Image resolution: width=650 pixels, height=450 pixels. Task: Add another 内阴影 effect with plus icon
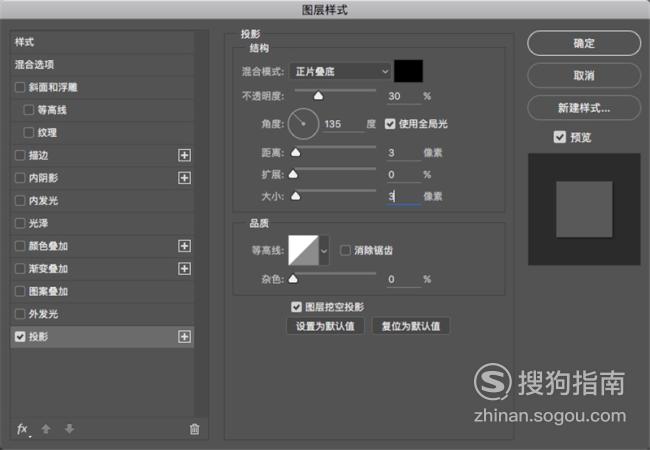click(184, 178)
